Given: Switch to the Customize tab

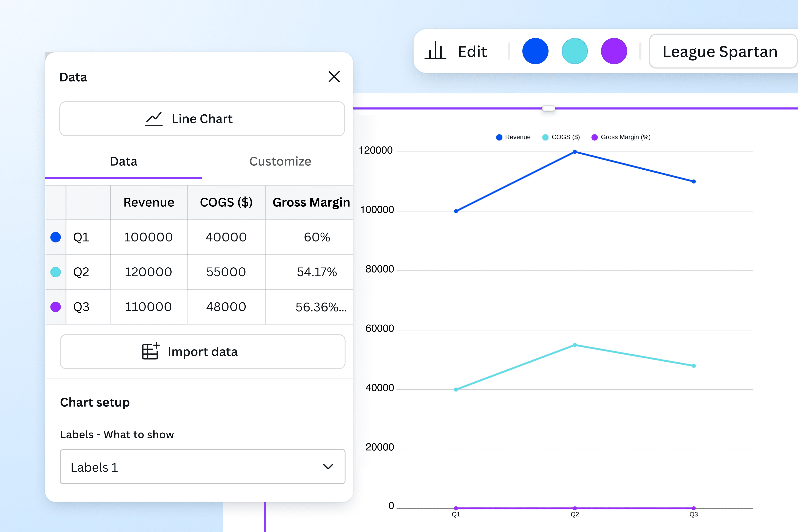Looking at the screenshot, I should (280, 161).
